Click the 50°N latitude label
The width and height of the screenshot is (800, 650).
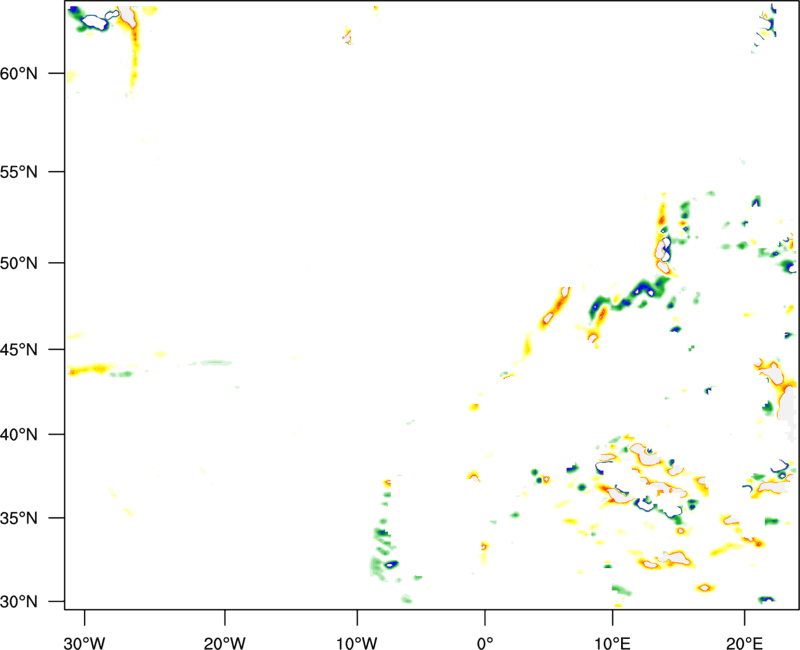pyautogui.click(x=19, y=264)
